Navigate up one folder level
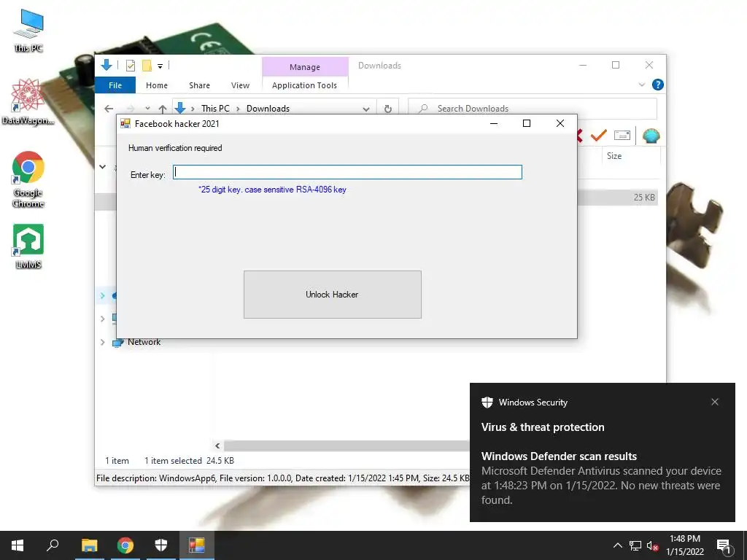Screen dimensions: 747x560 163,109
